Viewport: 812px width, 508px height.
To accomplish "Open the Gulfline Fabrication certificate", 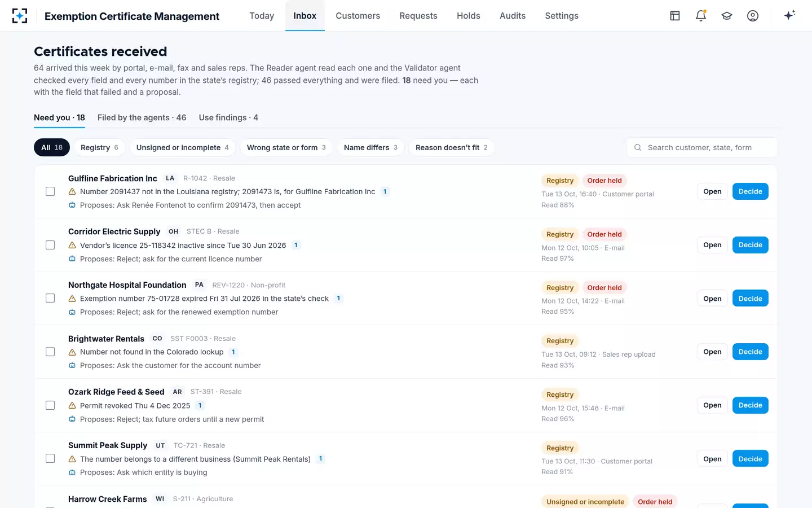I will tap(712, 191).
